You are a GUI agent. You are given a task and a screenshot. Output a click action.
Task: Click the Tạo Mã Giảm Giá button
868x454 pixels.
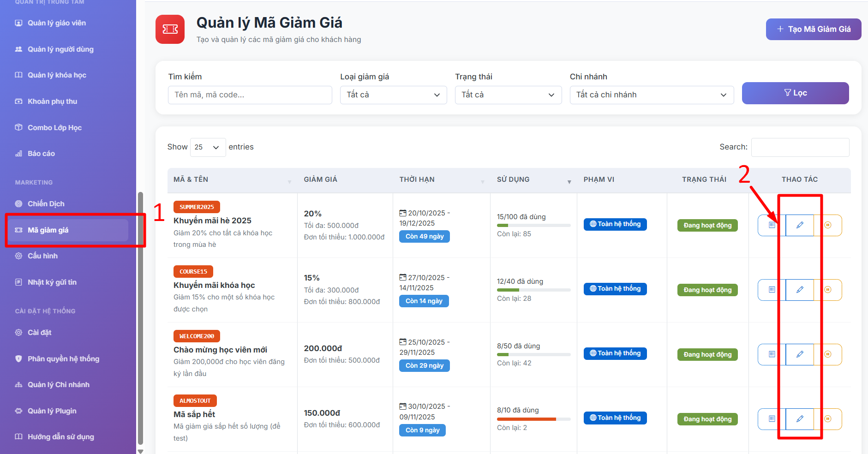[x=813, y=30]
